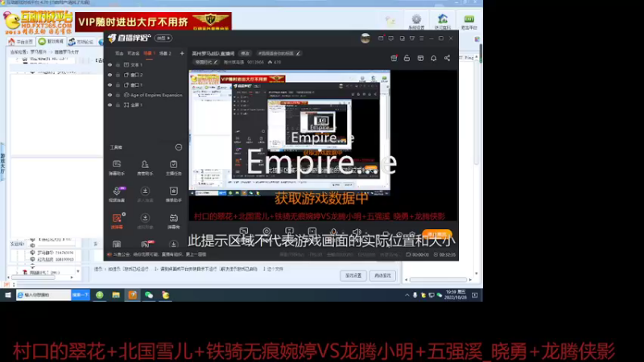
Task: Hide the 文本 1 source with eye icon
Action: point(109,65)
